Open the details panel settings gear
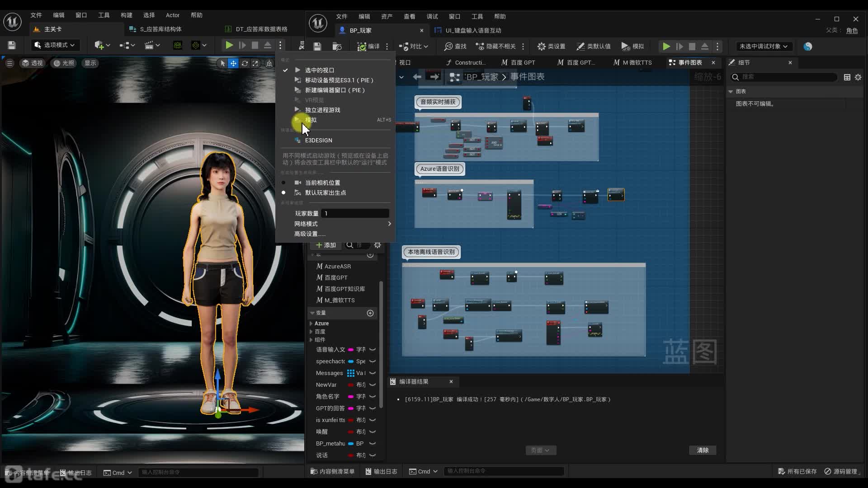Viewport: 868px width, 488px height. pos(858,77)
